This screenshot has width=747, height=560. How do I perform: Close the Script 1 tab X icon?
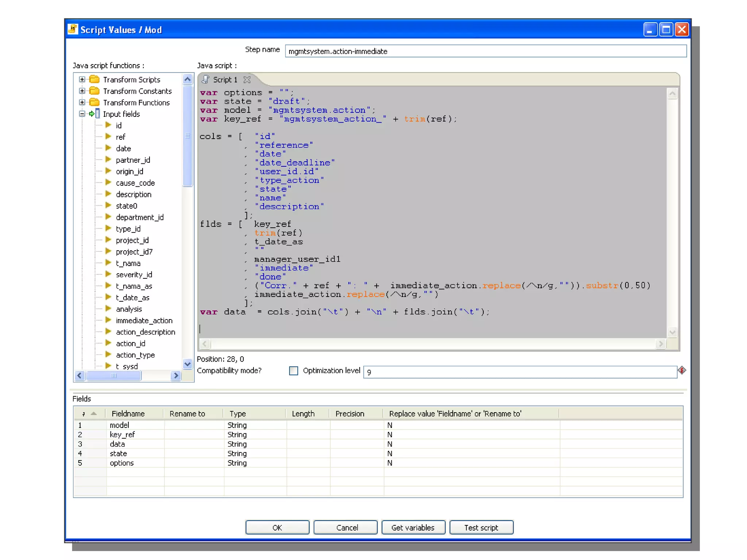tap(247, 80)
